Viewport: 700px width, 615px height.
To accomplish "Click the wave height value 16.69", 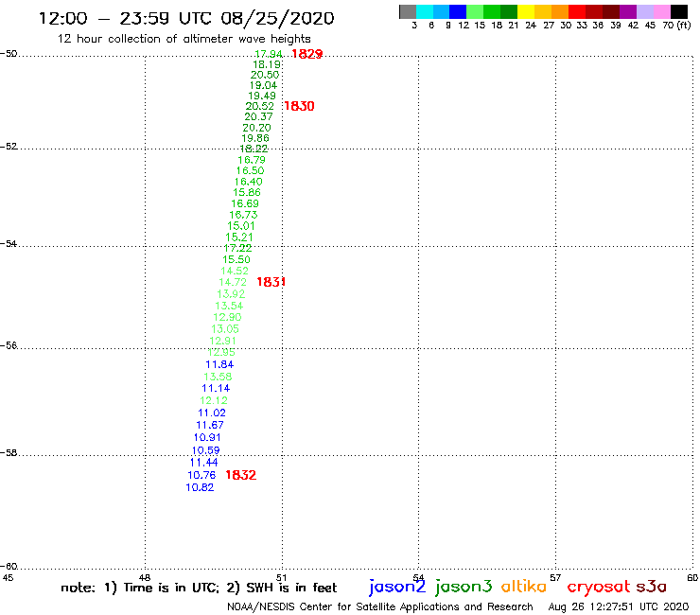I will click(x=245, y=203).
